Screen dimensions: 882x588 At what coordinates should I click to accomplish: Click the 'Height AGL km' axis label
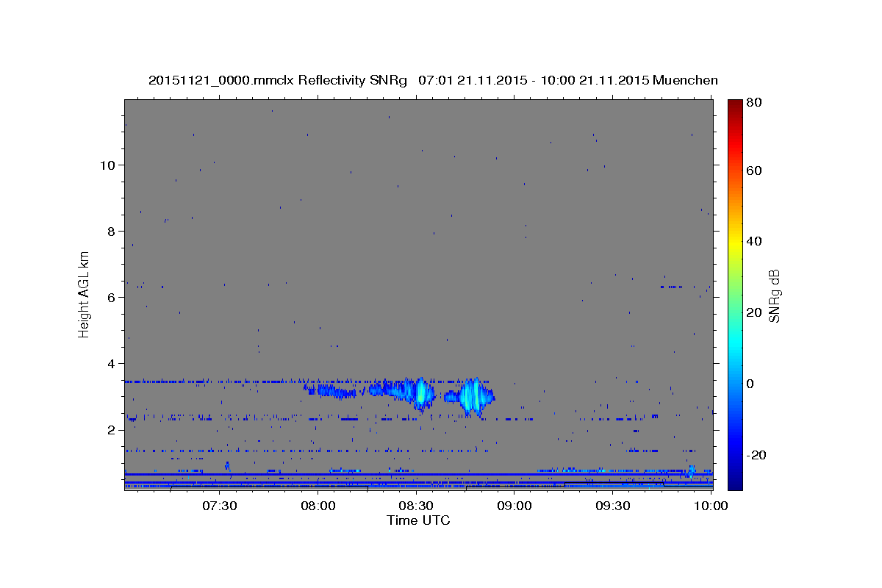84,295
